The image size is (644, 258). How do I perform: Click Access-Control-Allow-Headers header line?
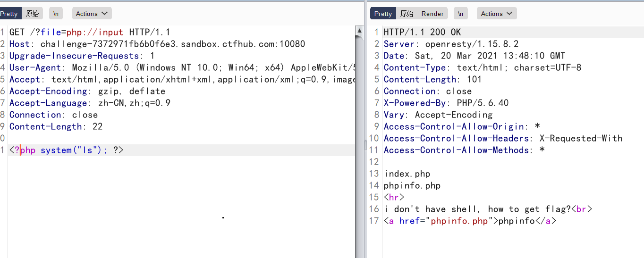(503, 138)
